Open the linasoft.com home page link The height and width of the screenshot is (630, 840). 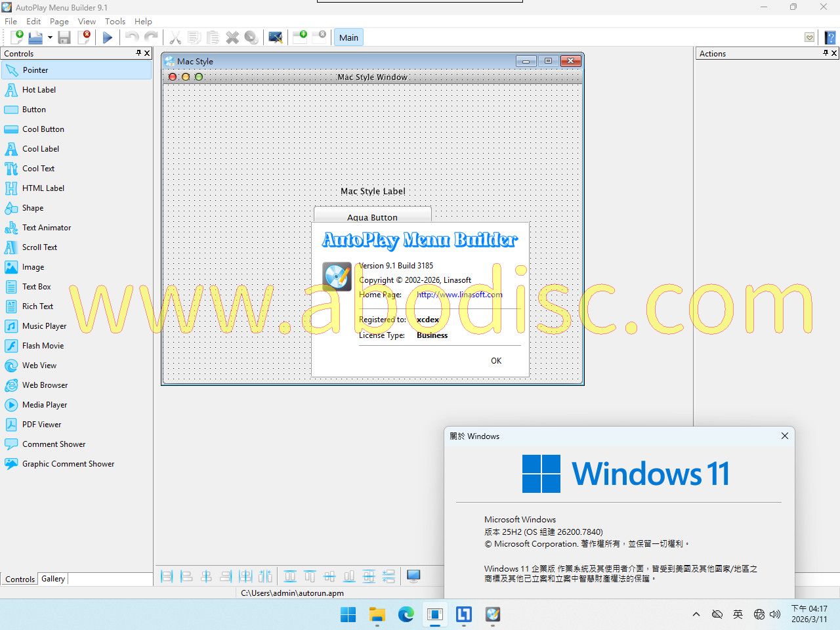[x=459, y=295]
